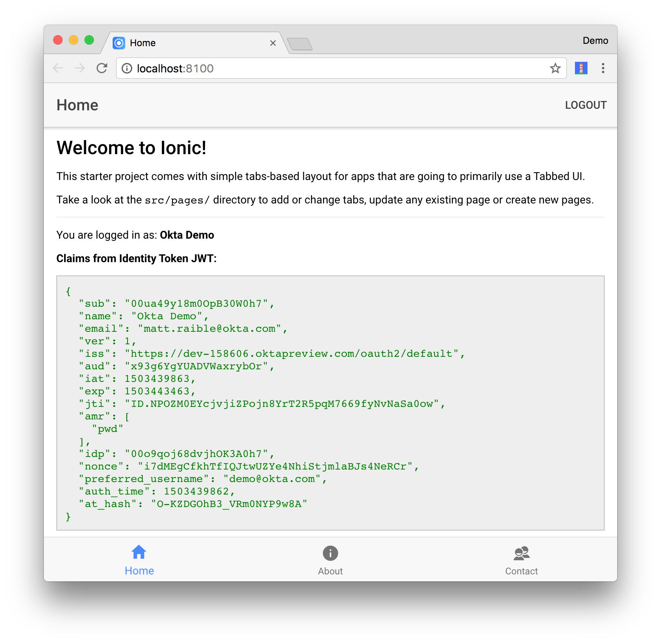This screenshot has width=661, height=644.
Task: Close the Home browser tab
Action: click(273, 43)
